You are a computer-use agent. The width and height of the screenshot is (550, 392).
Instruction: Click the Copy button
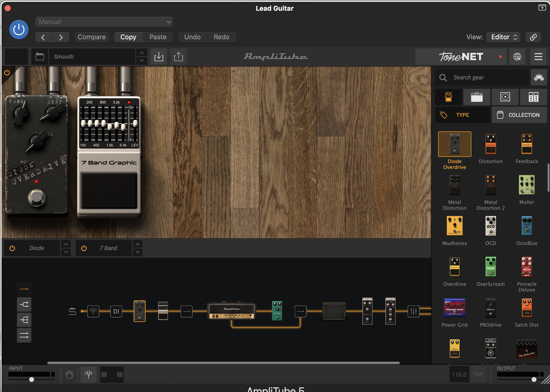click(x=128, y=37)
